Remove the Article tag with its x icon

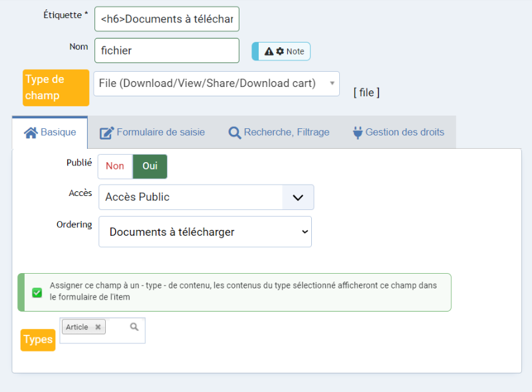pyautogui.click(x=98, y=327)
